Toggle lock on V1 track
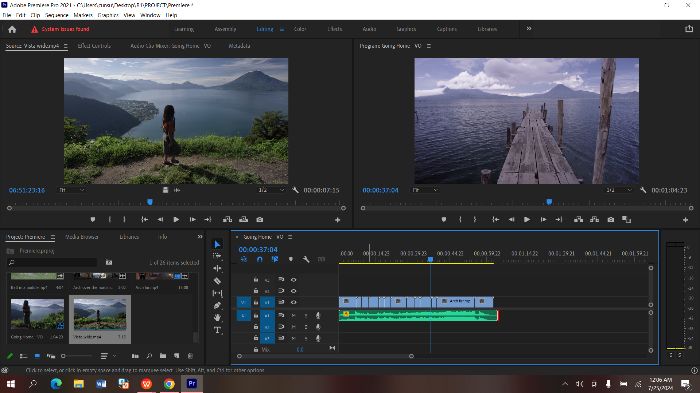Screen dimensions: 700x393 [256, 302]
